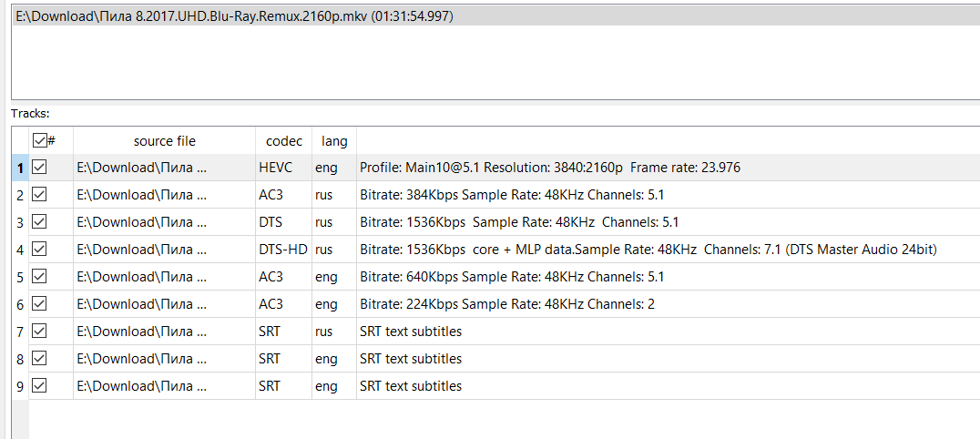This screenshot has height=439, width=980.
Task: Select row number 6 in the tracks list
Action: click(x=19, y=304)
